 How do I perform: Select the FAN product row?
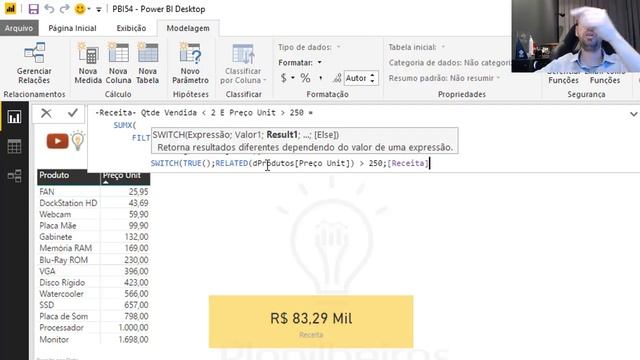93,191
